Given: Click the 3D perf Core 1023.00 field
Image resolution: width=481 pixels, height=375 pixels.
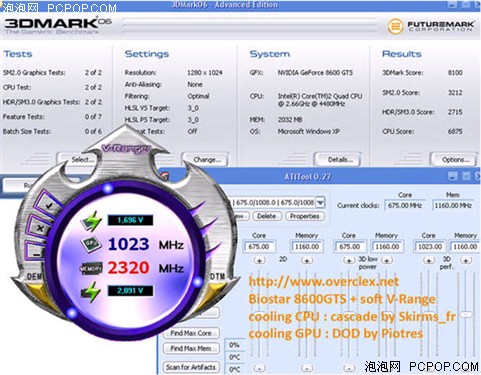Looking at the screenshot, I should click(x=430, y=247).
